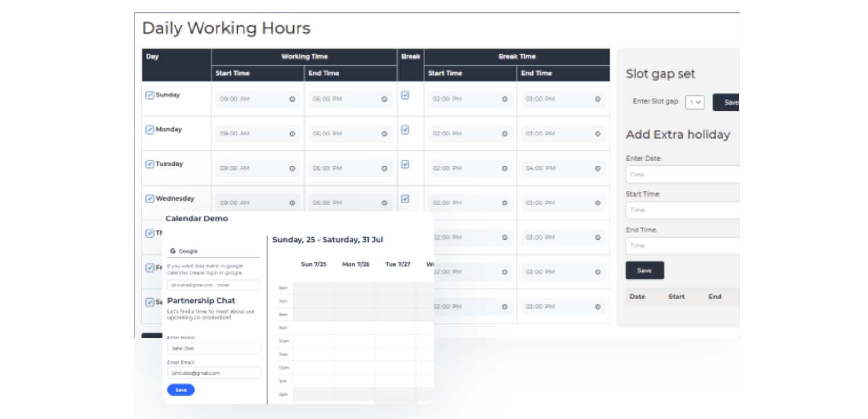Viewport: 868px width, 419px height.
Task: Focus the holiday Start Time input field
Action: coord(683,210)
